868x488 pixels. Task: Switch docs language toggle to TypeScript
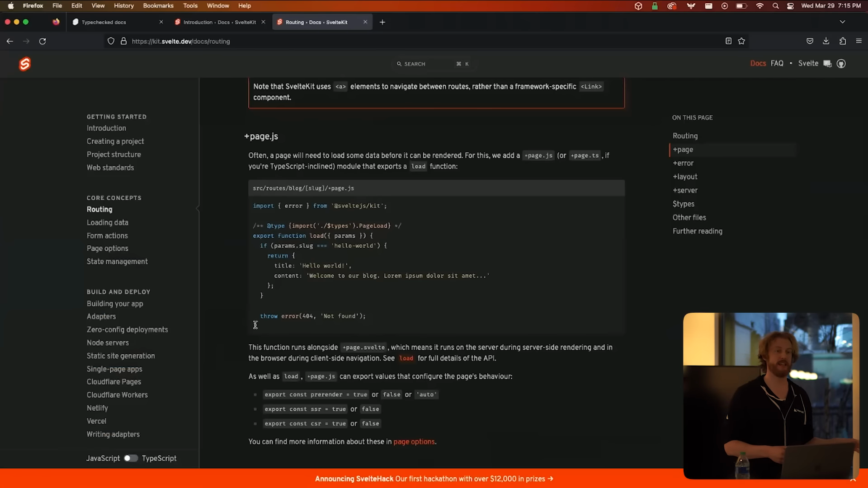[131, 458]
